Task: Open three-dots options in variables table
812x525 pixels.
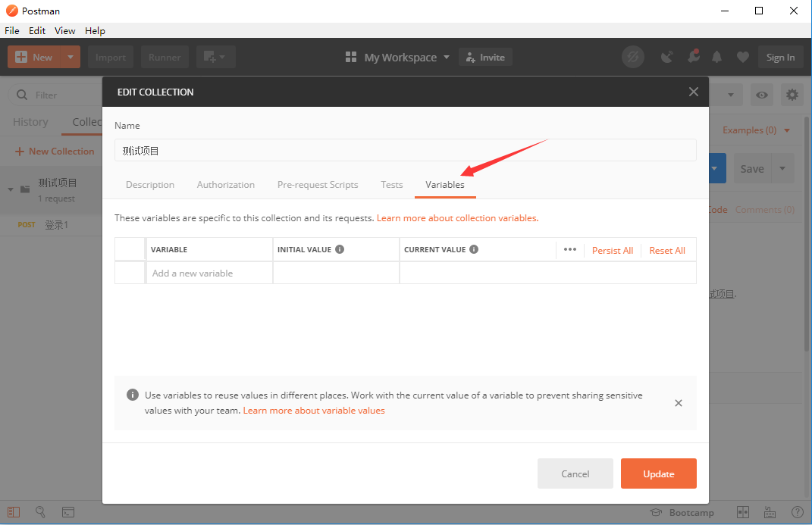Action: pos(569,249)
